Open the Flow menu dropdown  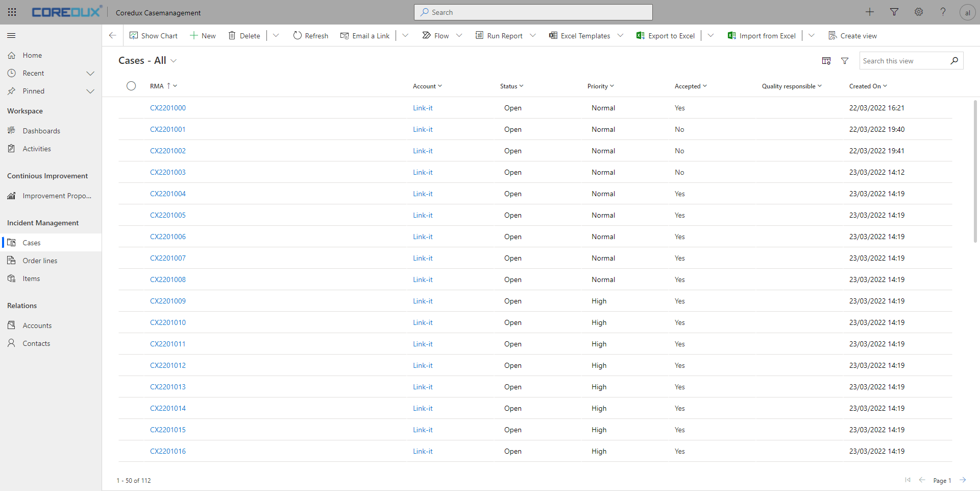coord(459,36)
